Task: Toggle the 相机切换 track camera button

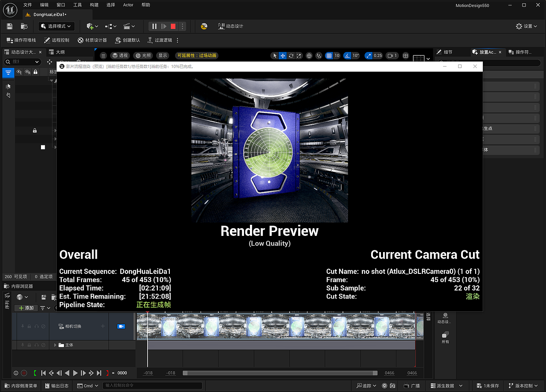Action: pos(121,326)
